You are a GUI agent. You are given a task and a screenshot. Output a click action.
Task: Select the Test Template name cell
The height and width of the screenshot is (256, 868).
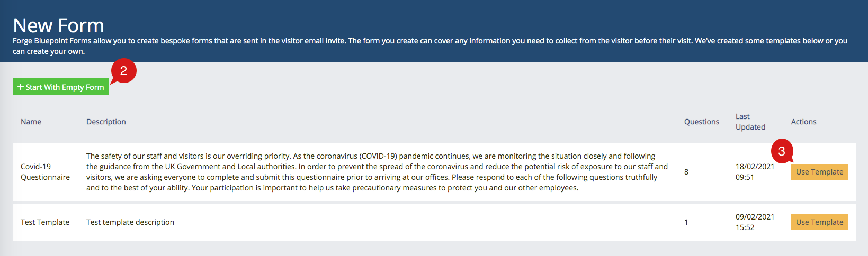[x=45, y=222]
